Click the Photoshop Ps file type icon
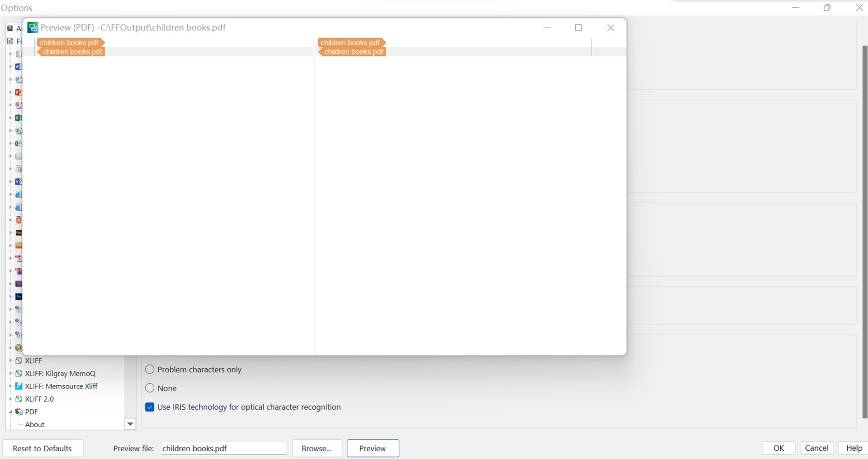This screenshot has width=868, height=459. [18, 297]
